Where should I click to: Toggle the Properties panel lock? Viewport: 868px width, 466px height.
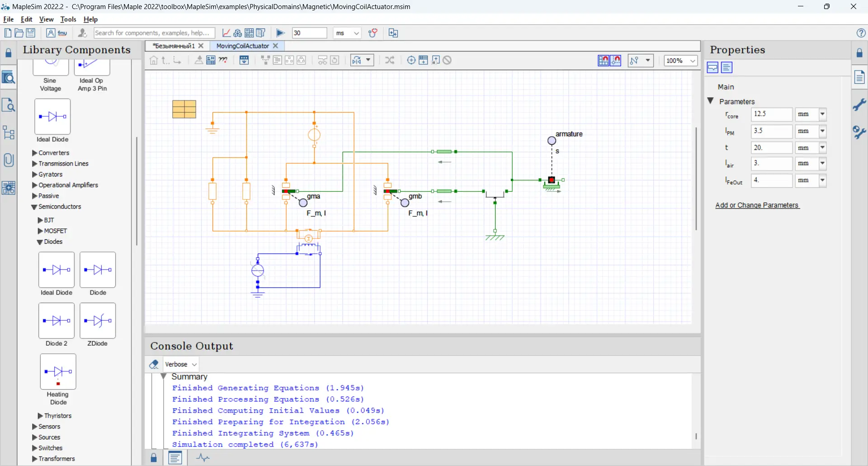tap(859, 53)
